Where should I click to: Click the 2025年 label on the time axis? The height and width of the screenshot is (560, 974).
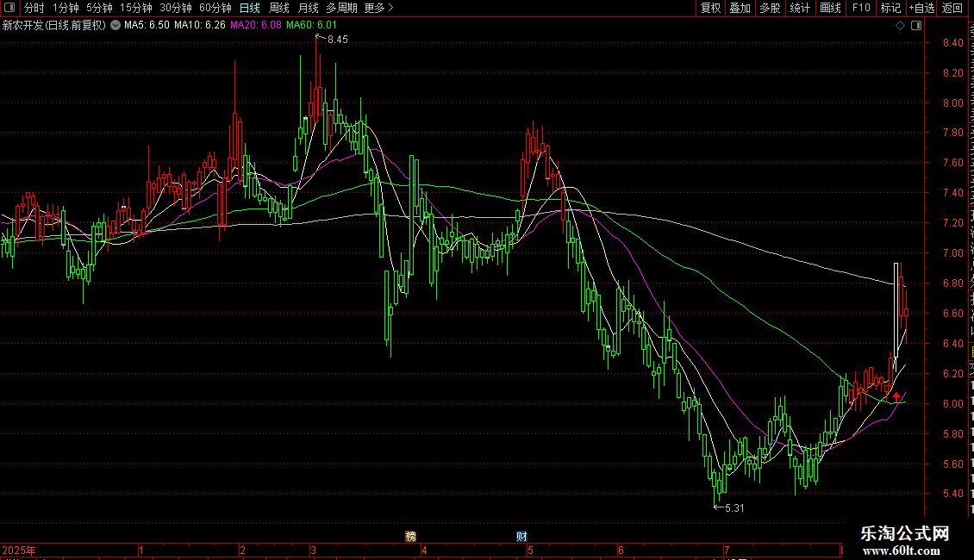click(x=19, y=550)
